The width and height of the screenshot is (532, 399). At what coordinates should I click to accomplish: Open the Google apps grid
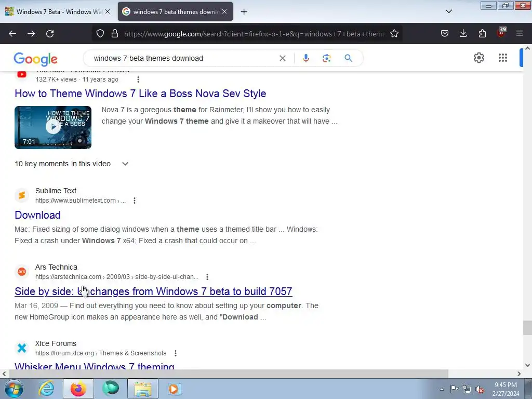(x=503, y=58)
